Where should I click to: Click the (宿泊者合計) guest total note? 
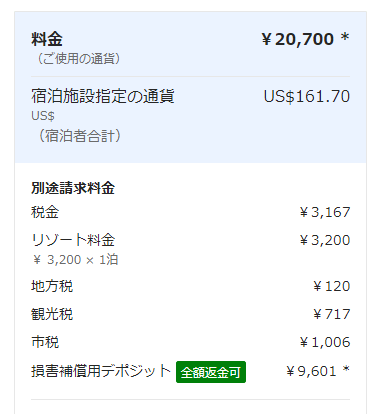pos(79,136)
